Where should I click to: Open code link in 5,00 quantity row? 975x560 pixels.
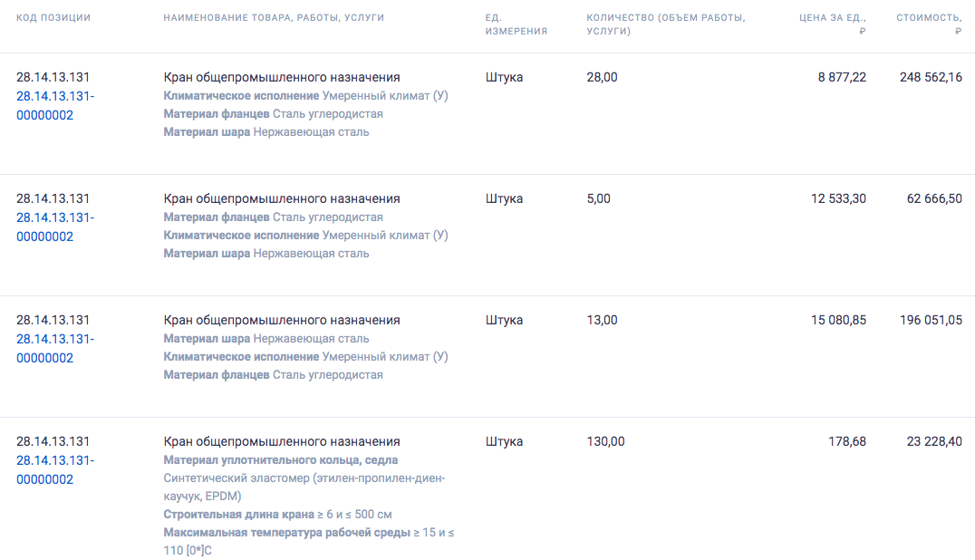pyautogui.click(x=55, y=227)
